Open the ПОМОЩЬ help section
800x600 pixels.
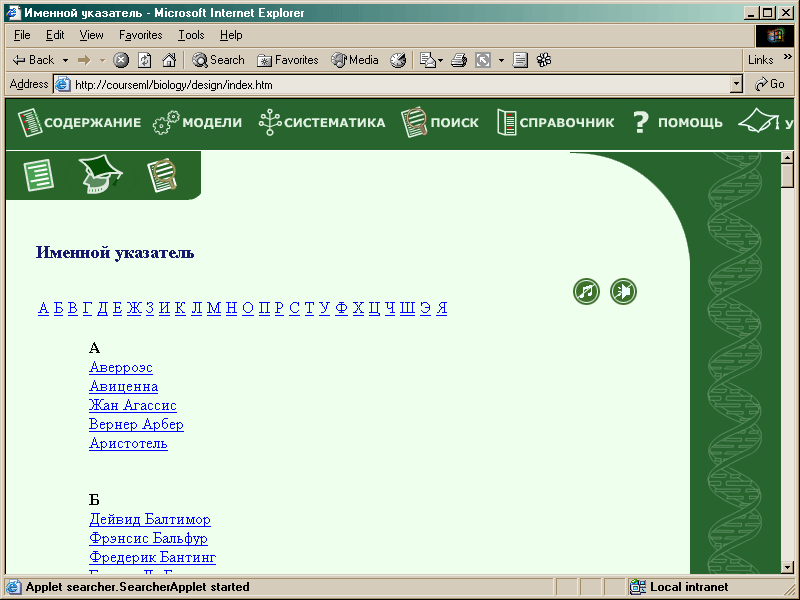(677, 123)
